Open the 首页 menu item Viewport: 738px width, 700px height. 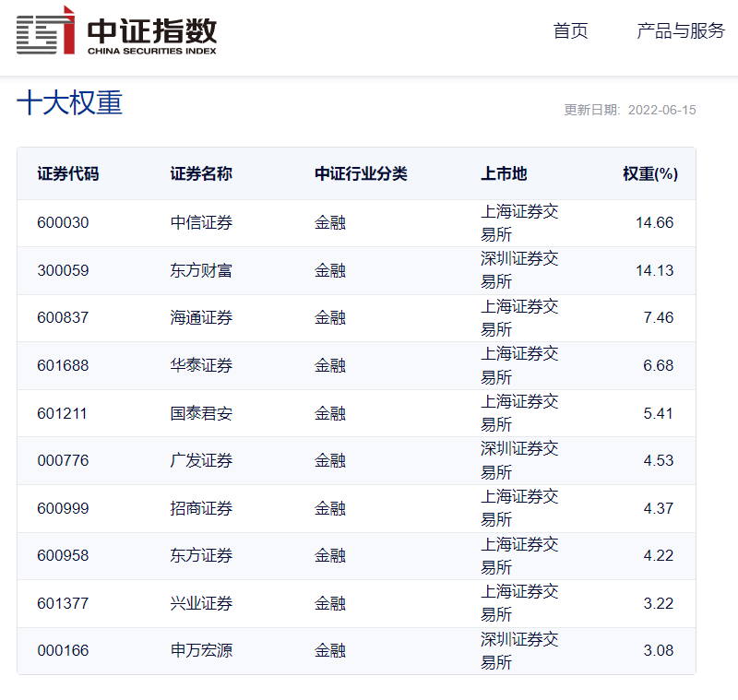click(x=570, y=31)
